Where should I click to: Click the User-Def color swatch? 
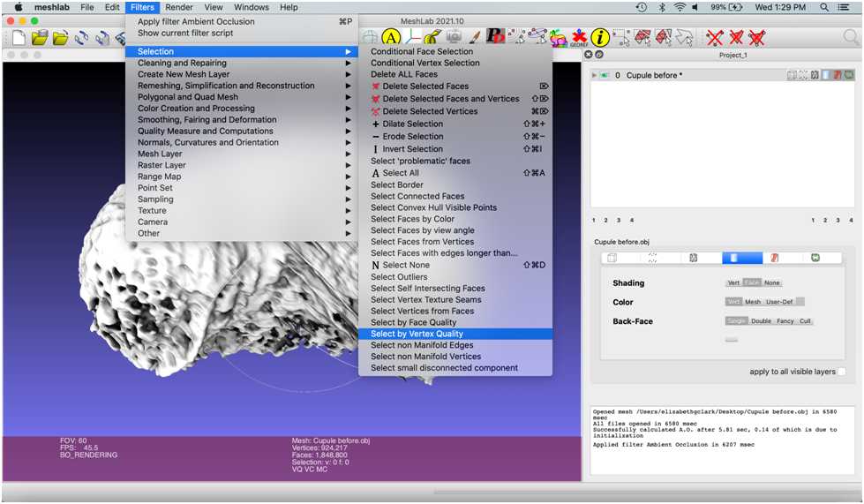pos(800,302)
